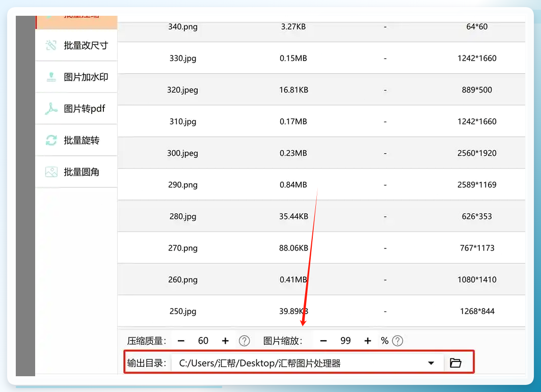Select the 260.png file row
The height and width of the screenshot is (392, 541).
tap(321, 279)
